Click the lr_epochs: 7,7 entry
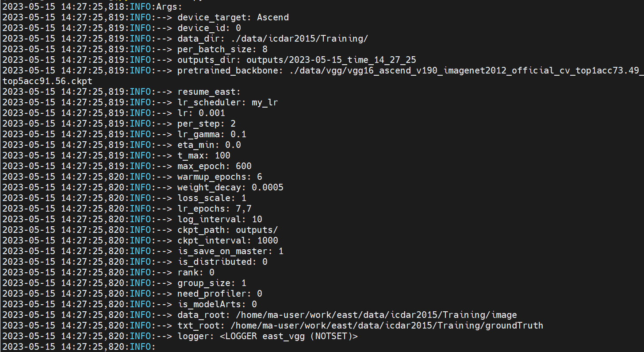The image size is (644, 352). tap(215, 209)
